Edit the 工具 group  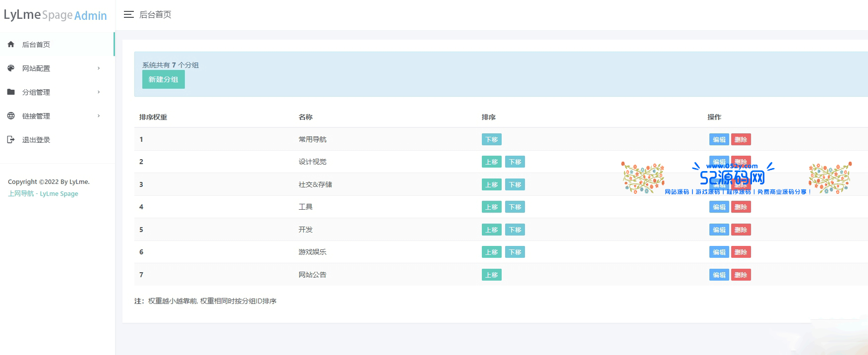pos(719,207)
